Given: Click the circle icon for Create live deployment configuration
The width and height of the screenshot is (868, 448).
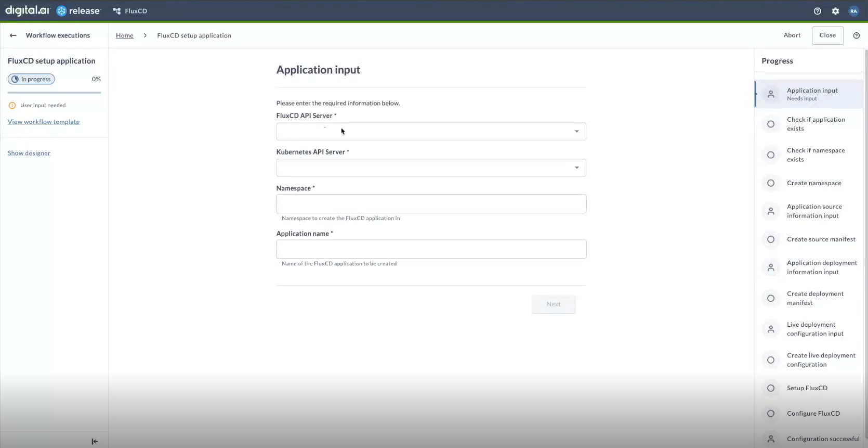Looking at the screenshot, I should 771,360.
